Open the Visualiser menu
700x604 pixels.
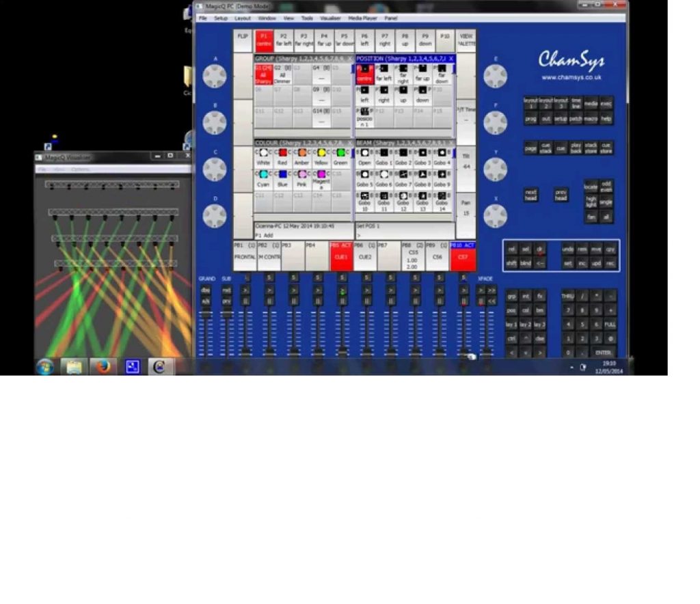(330, 18)
